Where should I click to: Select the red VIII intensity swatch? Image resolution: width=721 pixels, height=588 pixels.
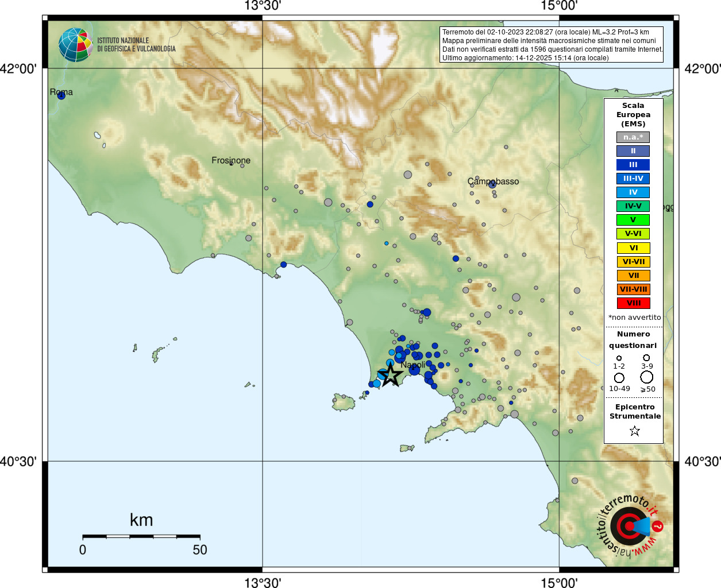click(x=634, y=303)
